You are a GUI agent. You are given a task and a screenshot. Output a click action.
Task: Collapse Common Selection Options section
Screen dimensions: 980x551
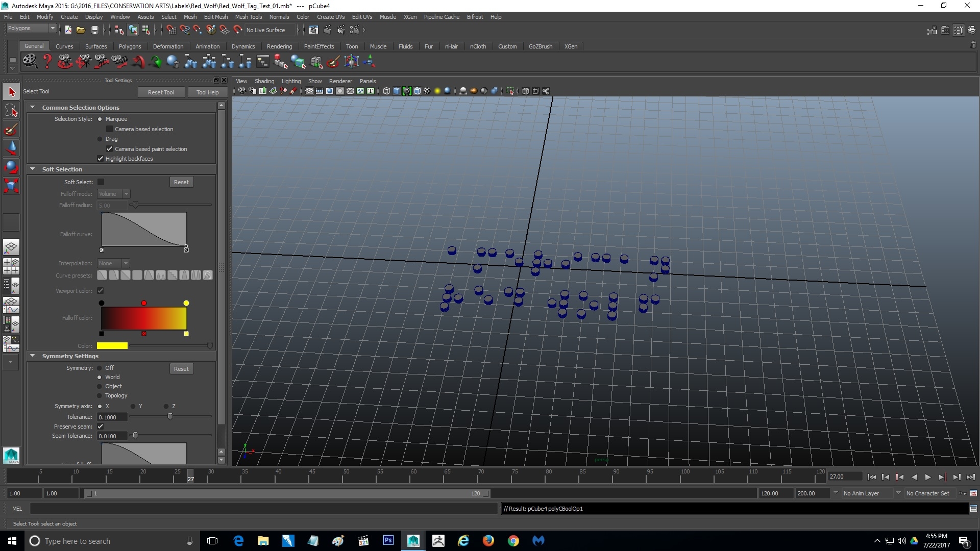coord(33,107)
